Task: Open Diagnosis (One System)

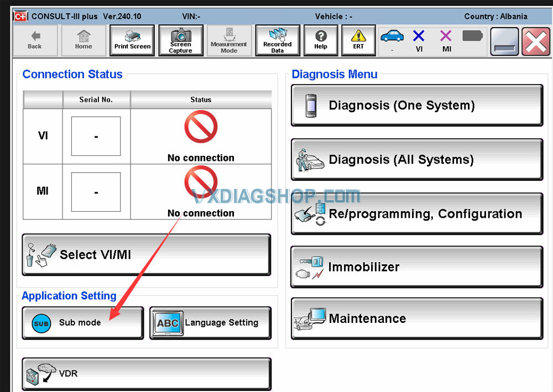Action: (x=416, y=105)
